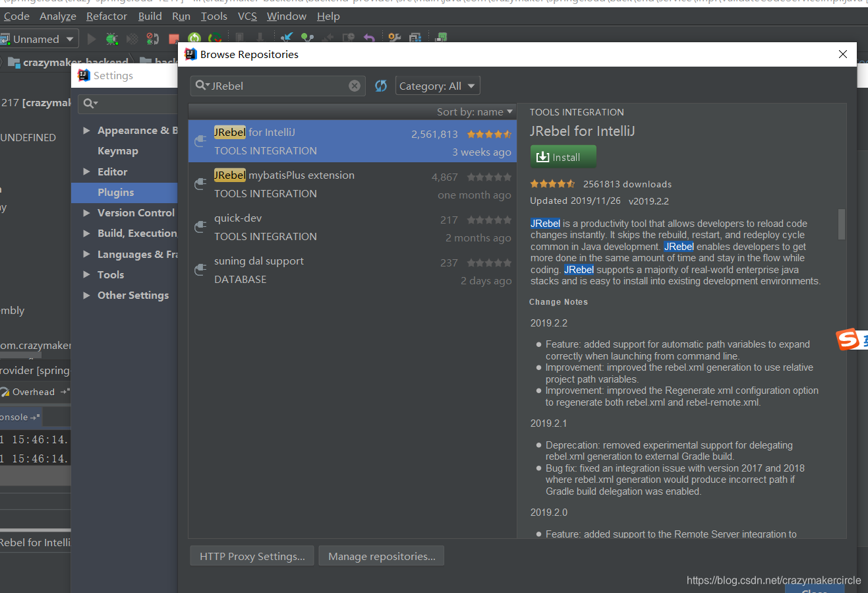The height and width of the screenshot is (593, 868).
Task: Open the Analyze menu
Action: click(x=58, y=16)
